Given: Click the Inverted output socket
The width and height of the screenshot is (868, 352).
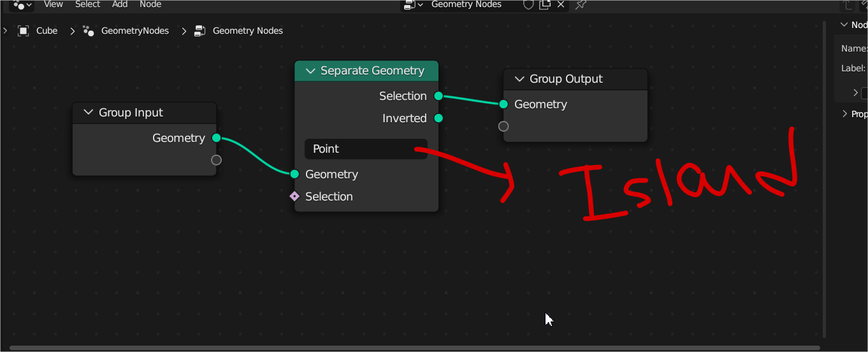Looking at the screenshot, I should point(438,118).
